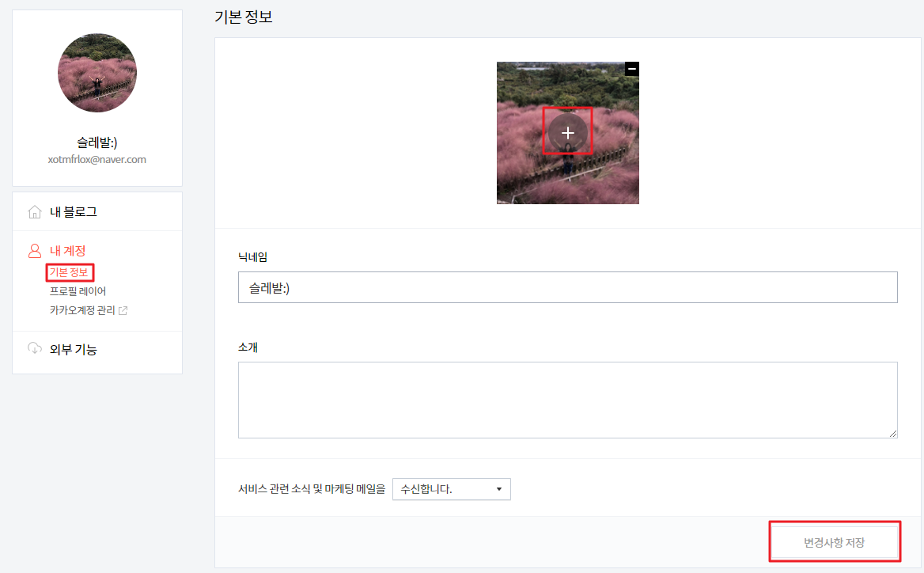This screenshot has width=924, height=573.
Task: Open the 내 블로그 menu item
Action: pyautogui.click(x=73, y=211)
